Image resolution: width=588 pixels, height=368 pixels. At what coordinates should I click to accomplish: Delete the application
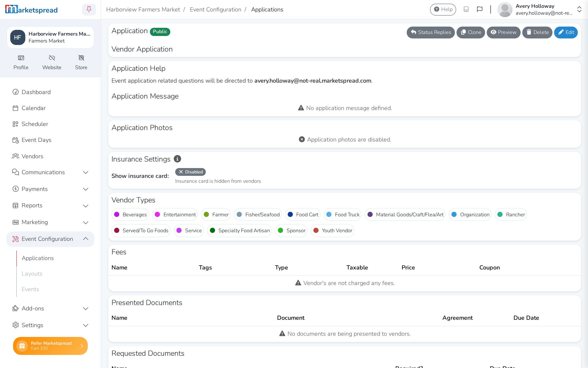537,32
